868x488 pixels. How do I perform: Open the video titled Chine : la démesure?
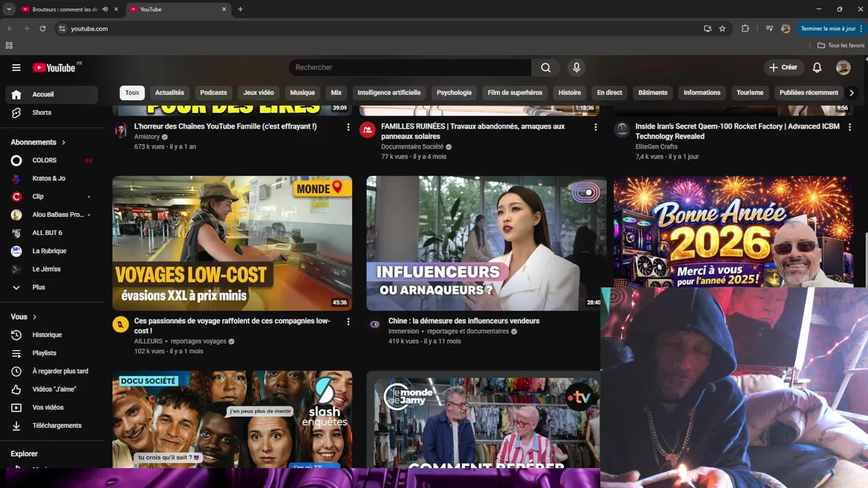(x=464, y=321)
